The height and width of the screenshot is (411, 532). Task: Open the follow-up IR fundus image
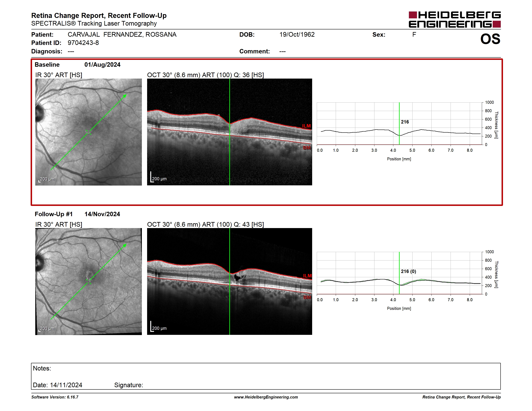click(88, 281)
